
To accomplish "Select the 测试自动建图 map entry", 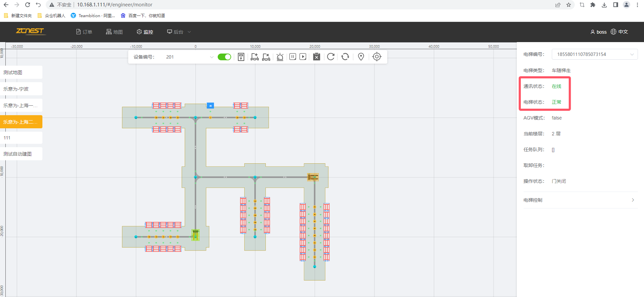I will pyautogui.click(x=21, y=154).
